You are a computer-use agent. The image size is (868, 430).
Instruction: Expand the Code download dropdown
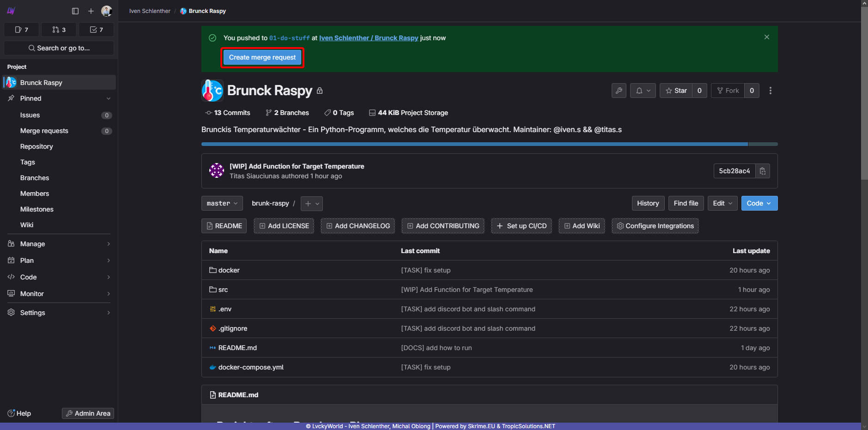759,203
